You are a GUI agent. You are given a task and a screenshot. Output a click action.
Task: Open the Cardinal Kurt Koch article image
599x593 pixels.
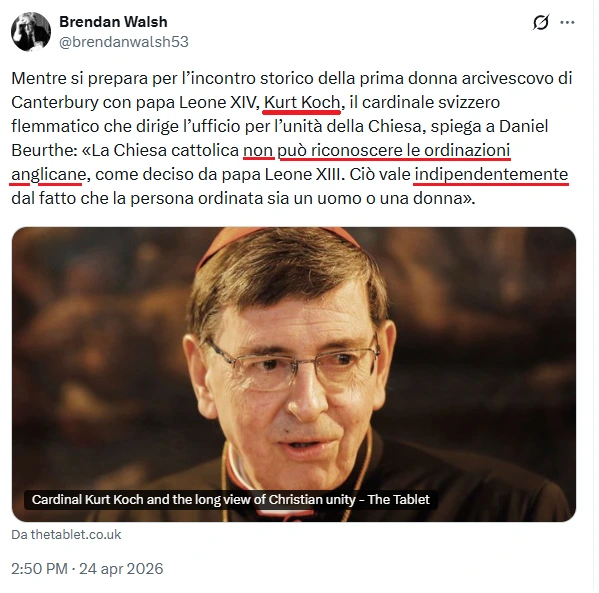tap(294, 374)
